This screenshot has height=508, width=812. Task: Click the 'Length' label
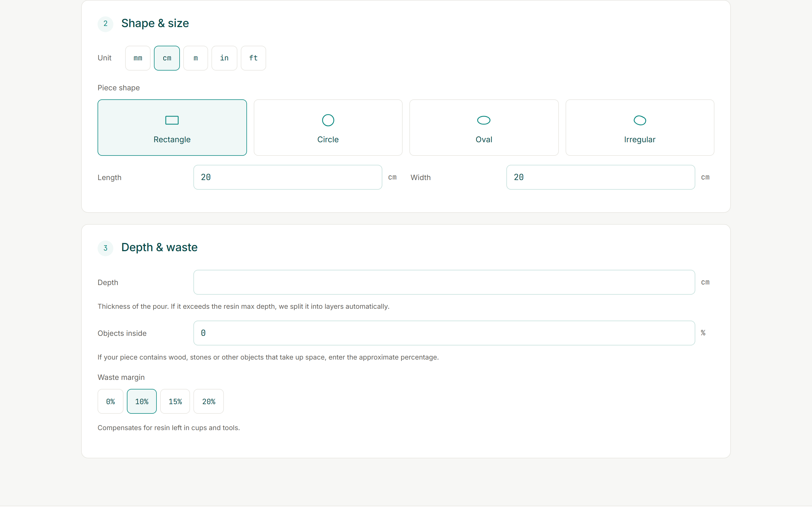109,178
